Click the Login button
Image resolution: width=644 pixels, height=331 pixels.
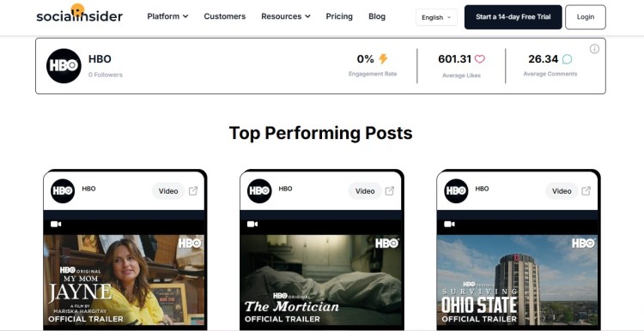[x=586, y=17]
